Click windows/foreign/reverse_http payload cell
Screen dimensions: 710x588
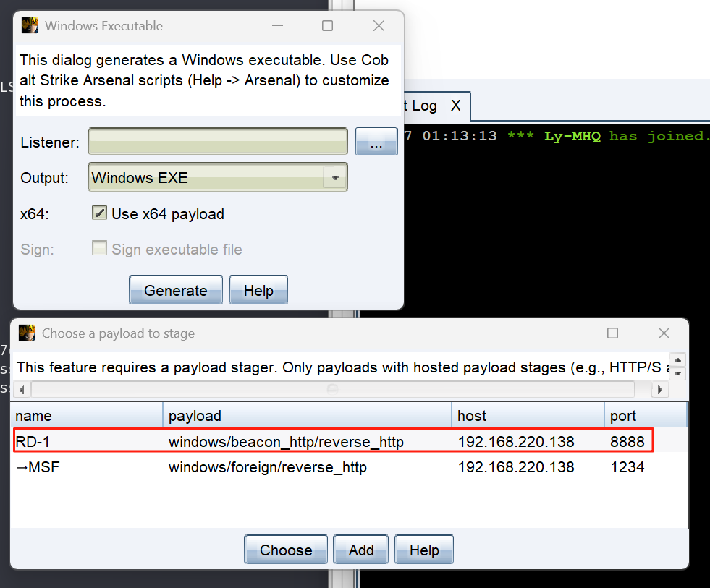(x=267, y=466)
